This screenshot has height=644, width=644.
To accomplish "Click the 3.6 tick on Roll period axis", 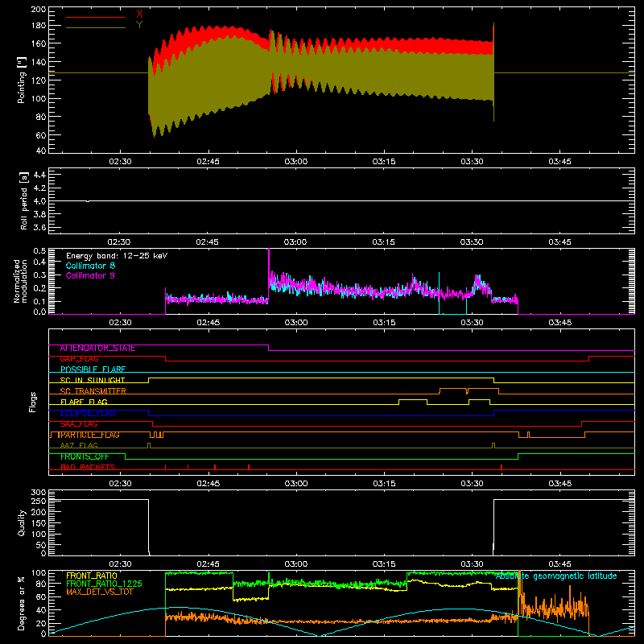I will click(39, 227).
